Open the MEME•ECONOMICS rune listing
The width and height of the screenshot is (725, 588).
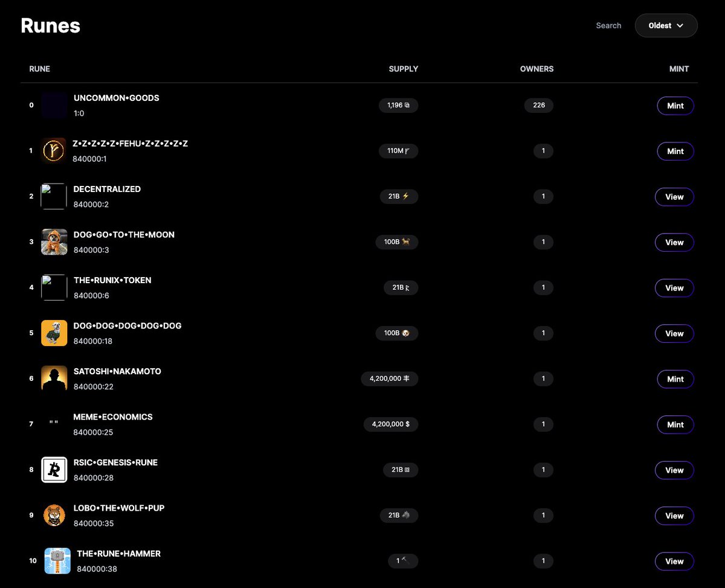(x=113, y=417)
